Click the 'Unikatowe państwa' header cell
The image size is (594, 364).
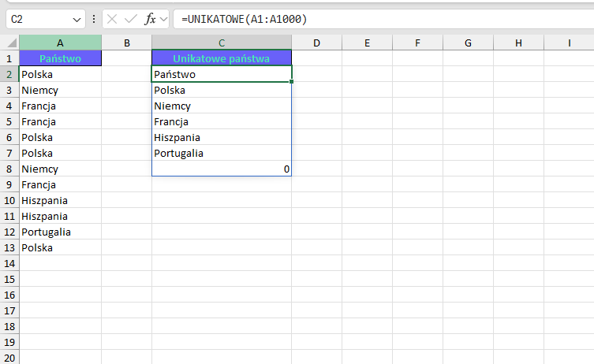222,58
